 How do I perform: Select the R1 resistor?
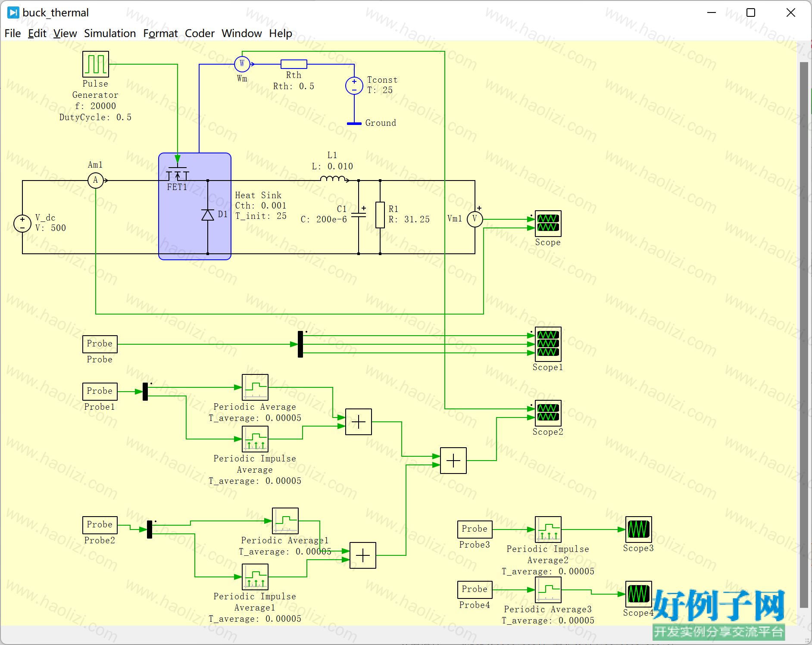click(x=380, y=215)
